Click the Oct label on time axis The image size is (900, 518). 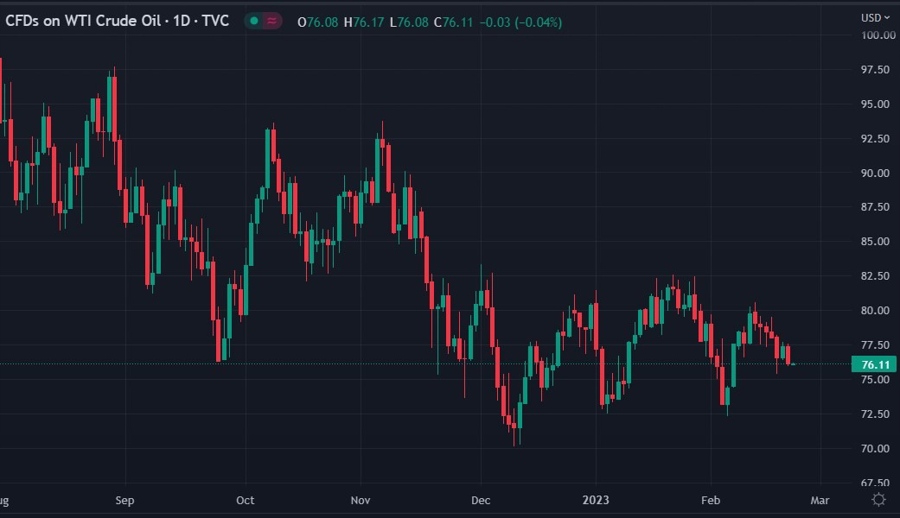245,500
